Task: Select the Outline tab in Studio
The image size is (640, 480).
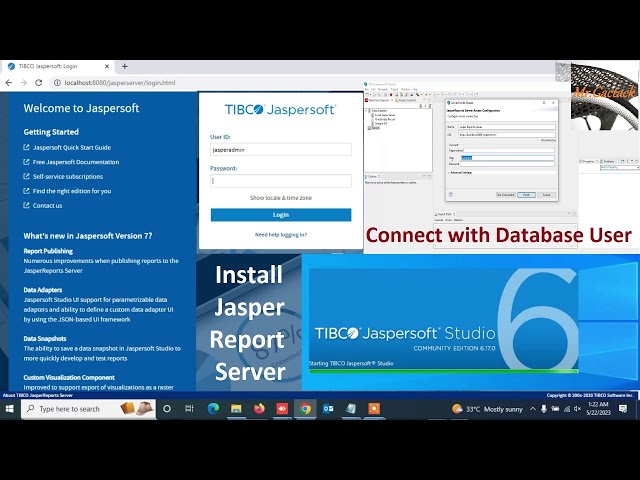Action: (372, 176)
